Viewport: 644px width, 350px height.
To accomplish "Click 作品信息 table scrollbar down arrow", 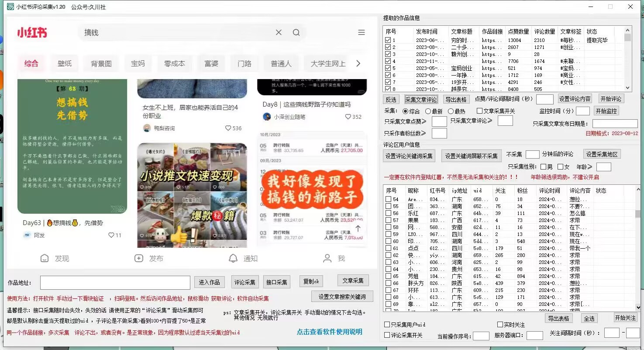I will coord(628,88).
